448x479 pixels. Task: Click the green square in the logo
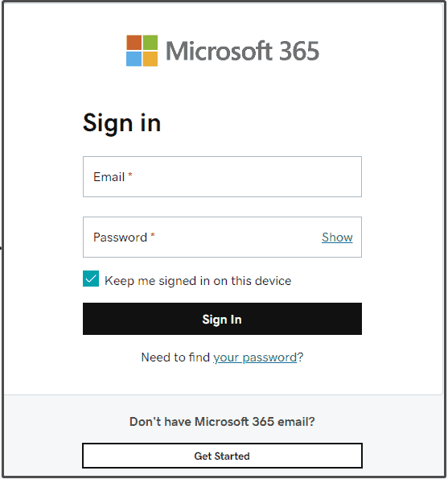150,43
